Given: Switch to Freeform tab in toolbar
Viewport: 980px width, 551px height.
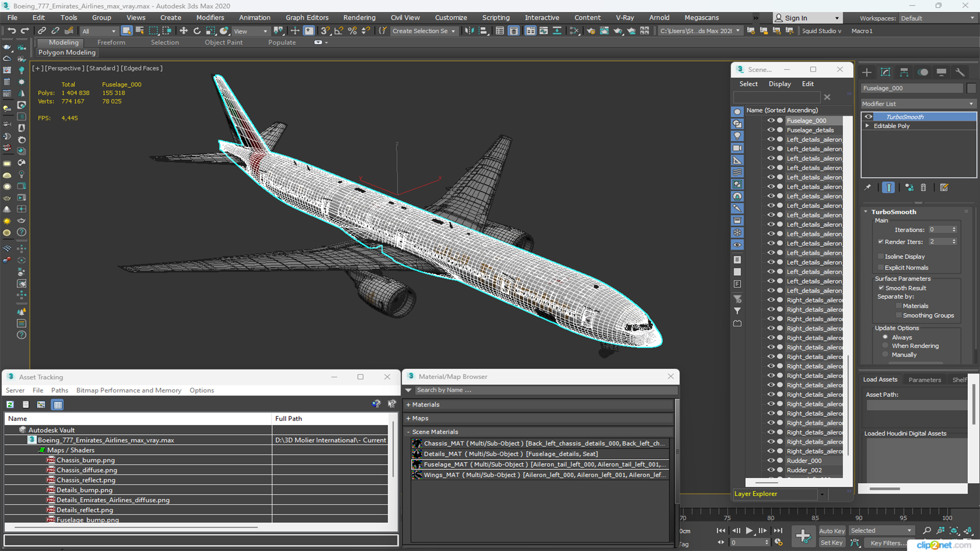Looking at the screenshot, I should pos(111,42).
